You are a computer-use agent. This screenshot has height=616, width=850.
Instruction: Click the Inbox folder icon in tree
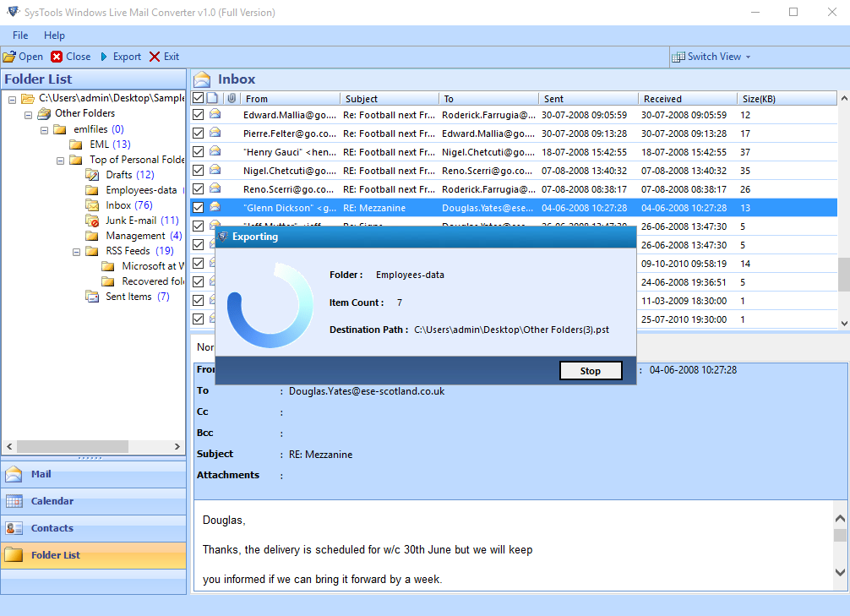click(x=92, y=205)
